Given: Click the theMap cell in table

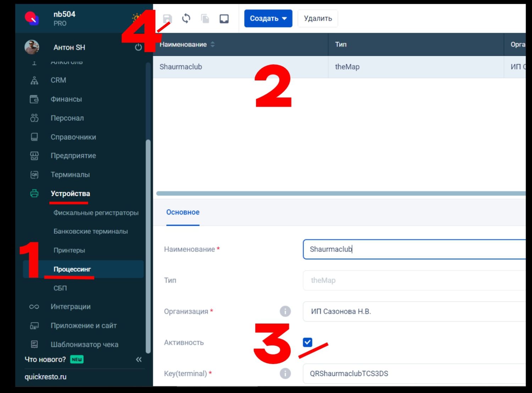Looking at the screenshot, I should [x=416, y=67].
